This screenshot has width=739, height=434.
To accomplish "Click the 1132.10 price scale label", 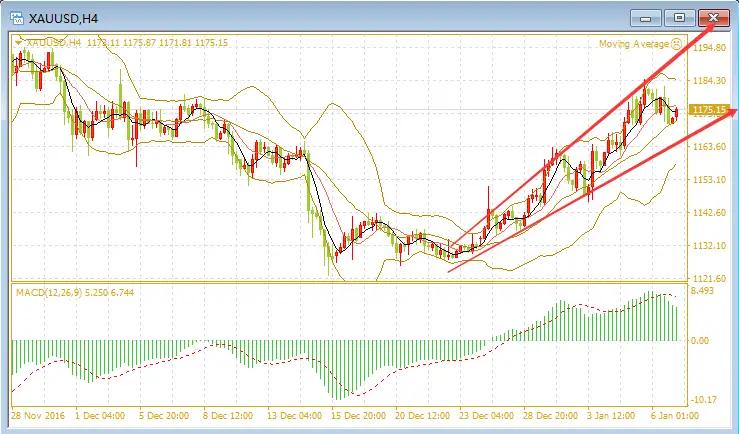I will [709, 246].
